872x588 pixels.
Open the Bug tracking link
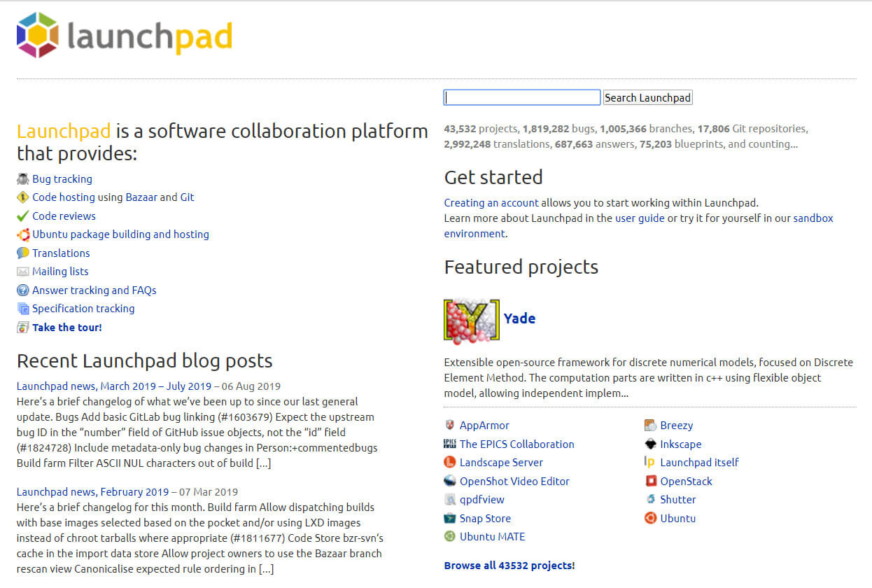pyautogui.click(x=62, y=179)
